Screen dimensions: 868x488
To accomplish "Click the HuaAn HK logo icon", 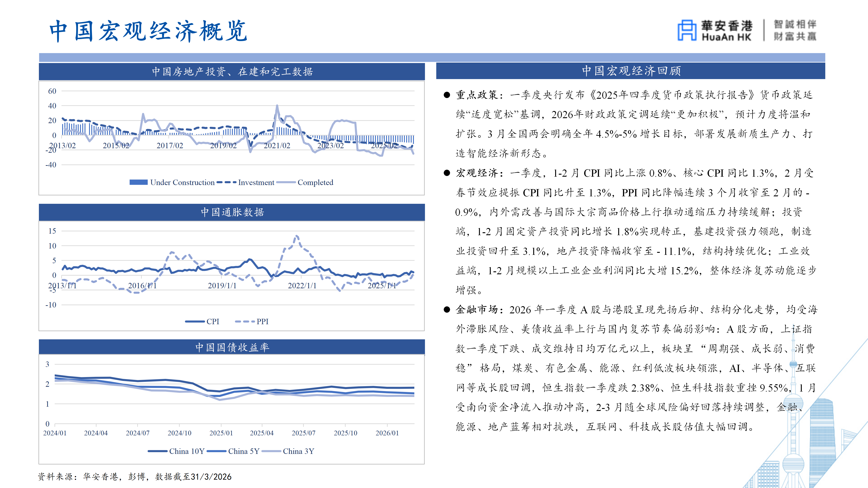I will click(x=687, y=30).
